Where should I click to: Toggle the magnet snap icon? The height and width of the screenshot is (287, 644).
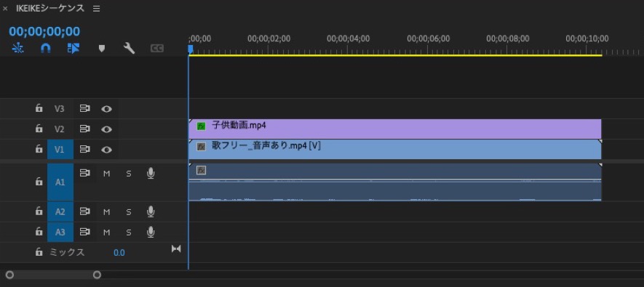(x=46, y=49)
